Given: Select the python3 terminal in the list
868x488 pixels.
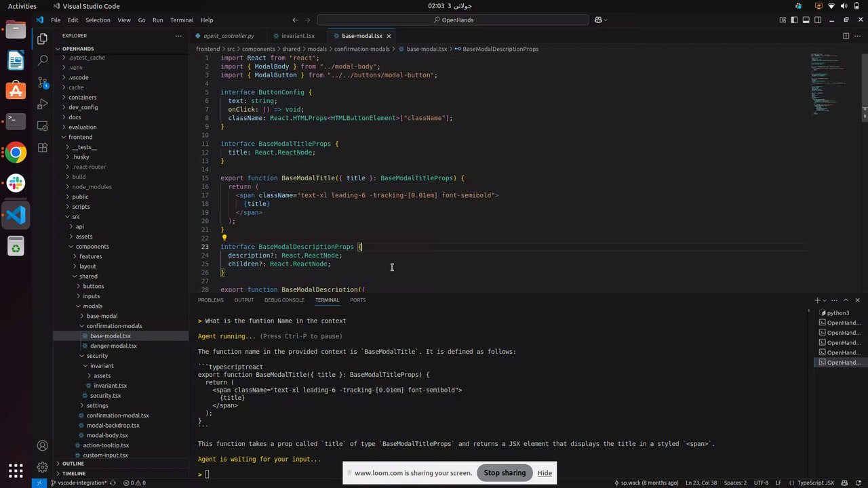Looking at the screenshot, I should click(x=838, y=313).
